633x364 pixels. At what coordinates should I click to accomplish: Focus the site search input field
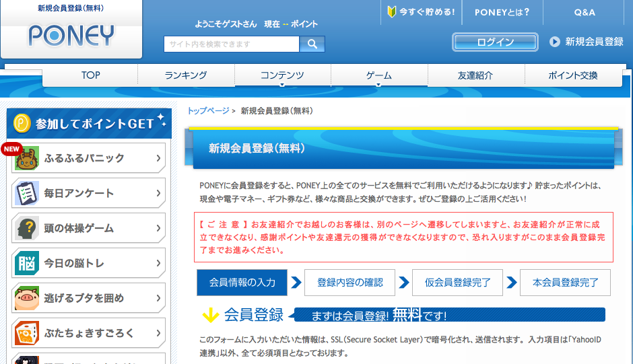[x=231, y=44]
